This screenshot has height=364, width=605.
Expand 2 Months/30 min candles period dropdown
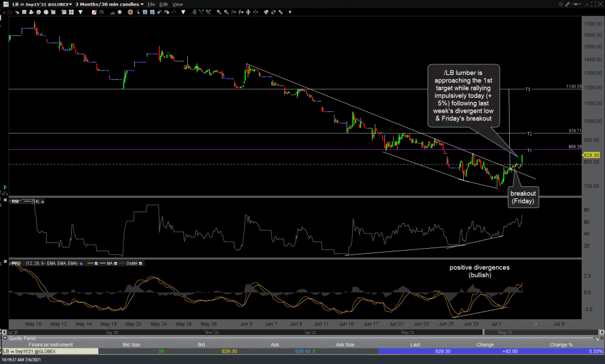[x=142, y=4]
